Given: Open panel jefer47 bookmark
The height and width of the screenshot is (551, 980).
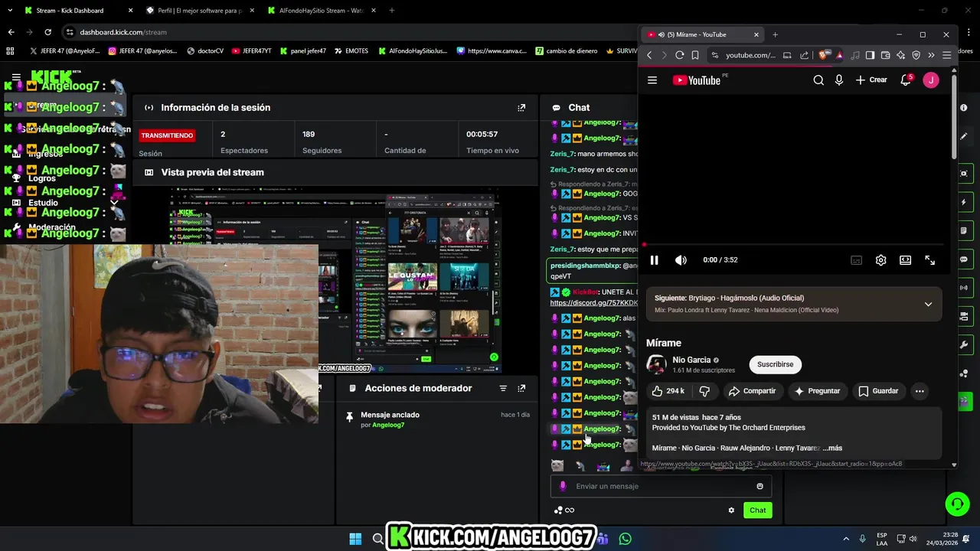Looking at the screenshot, I should [302, 51].
